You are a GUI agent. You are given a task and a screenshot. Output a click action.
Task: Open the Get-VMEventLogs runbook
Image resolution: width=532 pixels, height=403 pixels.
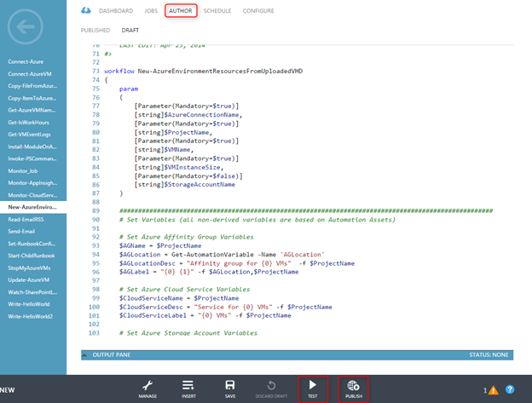click(x=29, y=135)
